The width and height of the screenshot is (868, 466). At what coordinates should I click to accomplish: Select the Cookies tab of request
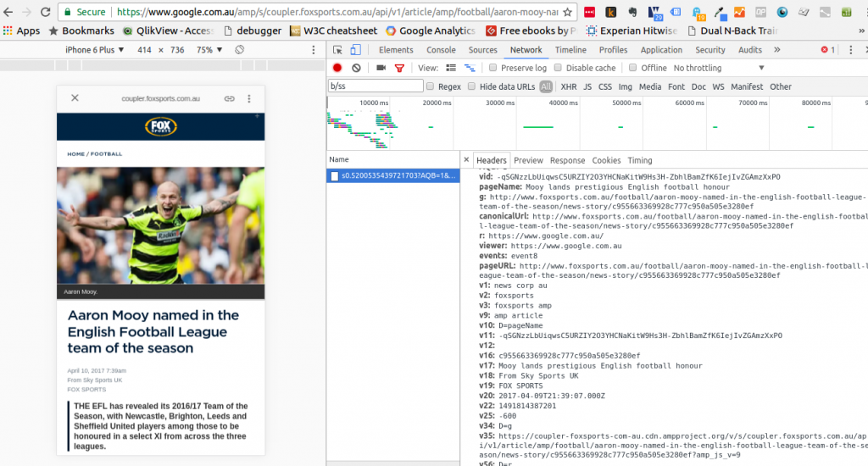[606, 160]
